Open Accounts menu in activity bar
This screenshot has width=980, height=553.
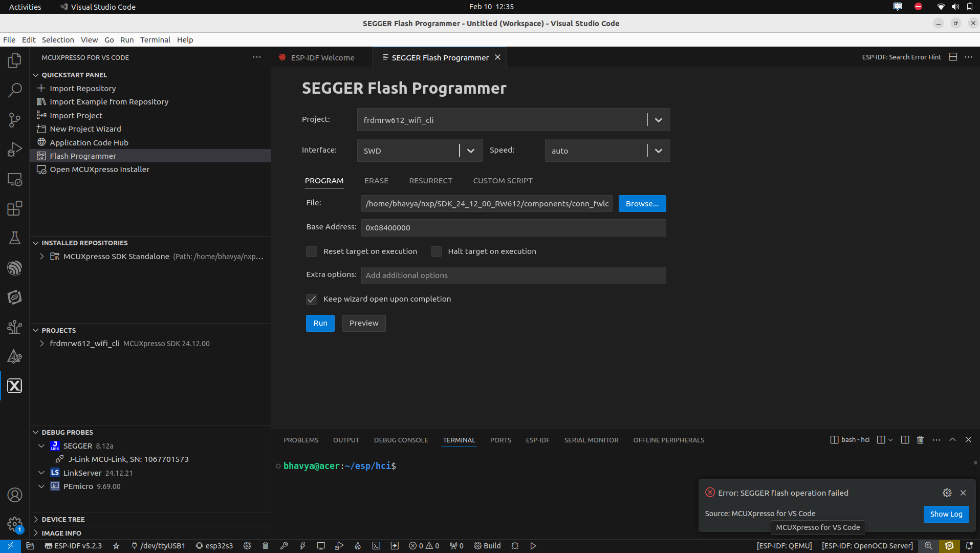[15, 495]
